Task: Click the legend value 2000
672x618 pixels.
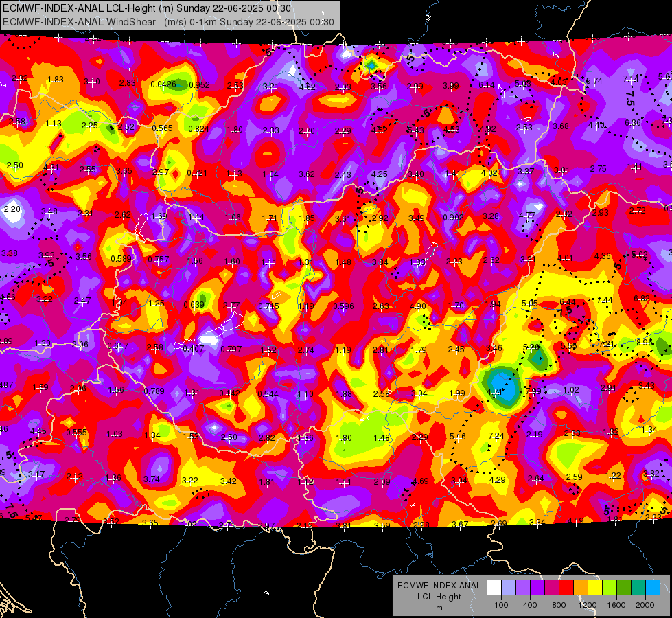Action: 645,605
